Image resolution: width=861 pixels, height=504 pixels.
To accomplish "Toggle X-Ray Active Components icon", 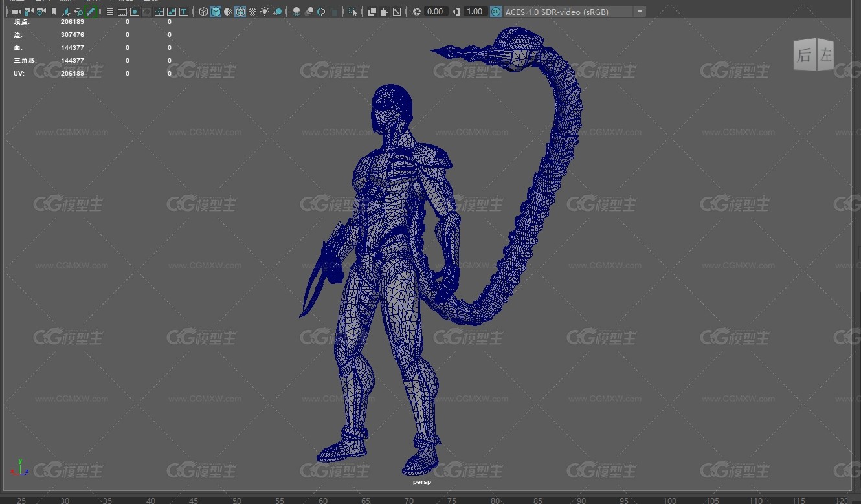I will pos(385,12).
